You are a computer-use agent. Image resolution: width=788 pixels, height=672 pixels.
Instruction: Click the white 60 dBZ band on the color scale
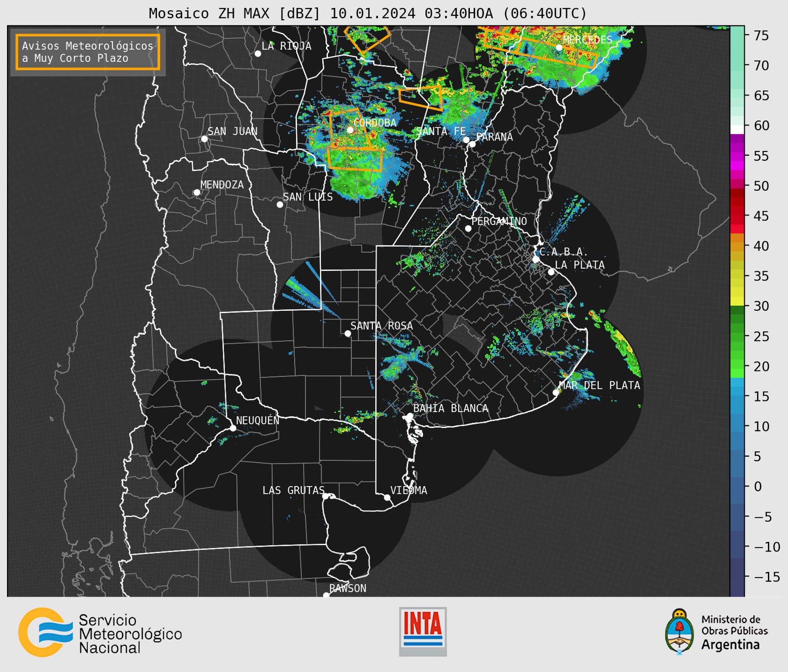(x=737, y=129)
